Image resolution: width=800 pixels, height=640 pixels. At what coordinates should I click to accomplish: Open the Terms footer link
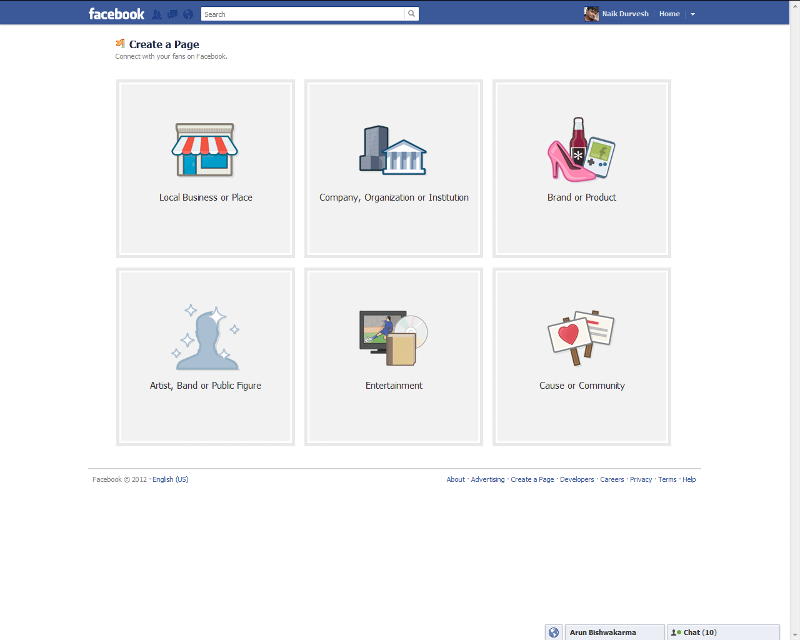pos(667,479)
